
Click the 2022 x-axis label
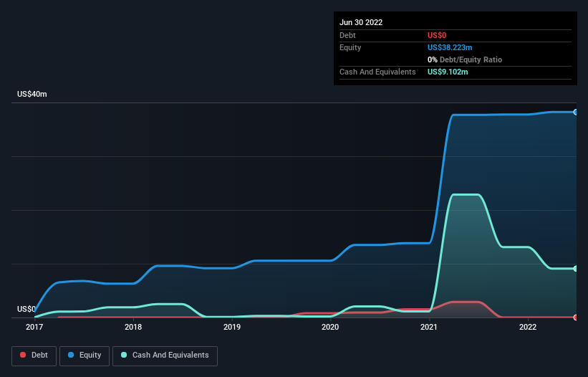point(528,327)
